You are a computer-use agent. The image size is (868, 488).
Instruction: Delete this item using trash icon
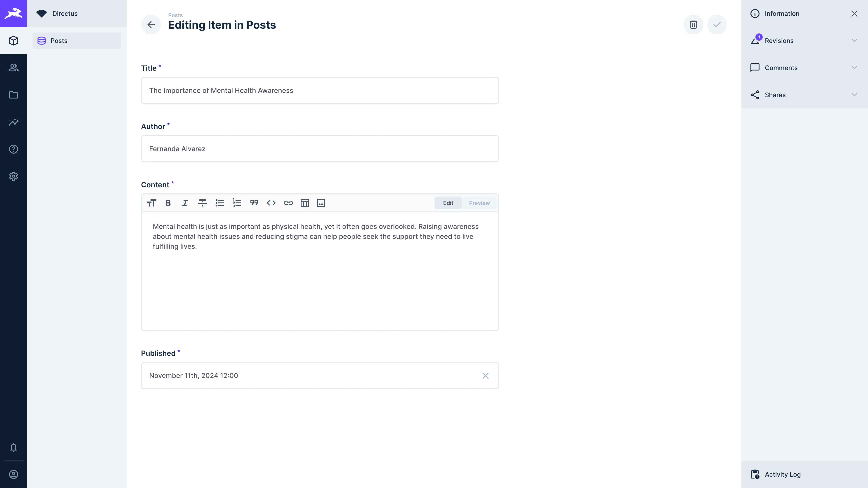click(693, 25)
